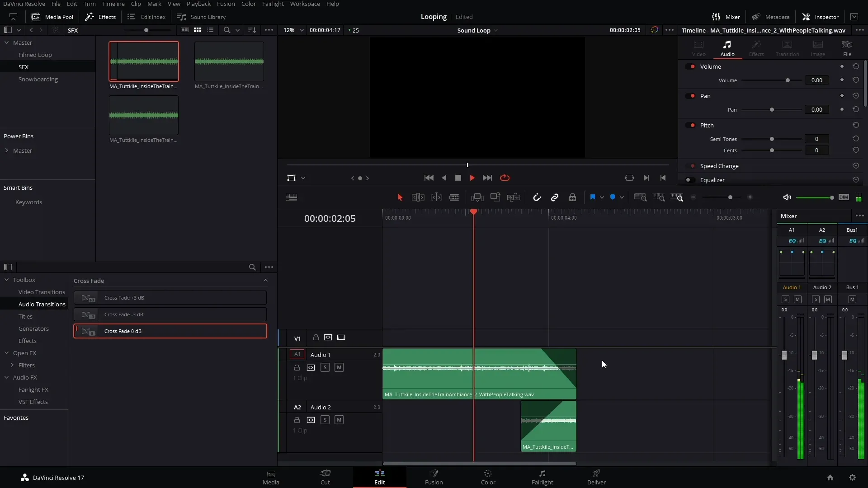Toggle the Media Pool panel button
The image size is (868, 488).
[x=52, y=17]
